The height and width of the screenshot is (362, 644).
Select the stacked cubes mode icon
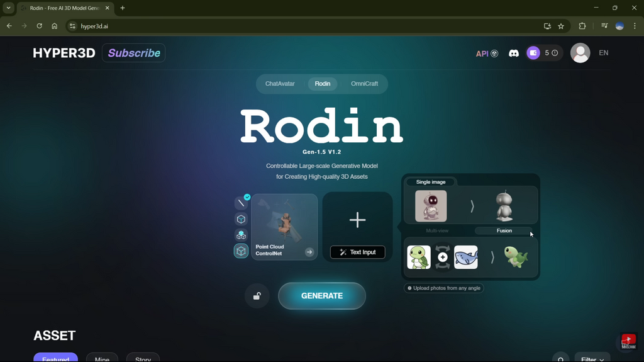[x=241, y=235]
